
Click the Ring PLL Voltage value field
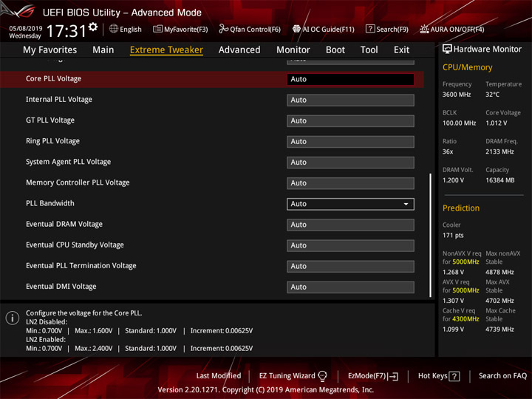pos(350,141)
